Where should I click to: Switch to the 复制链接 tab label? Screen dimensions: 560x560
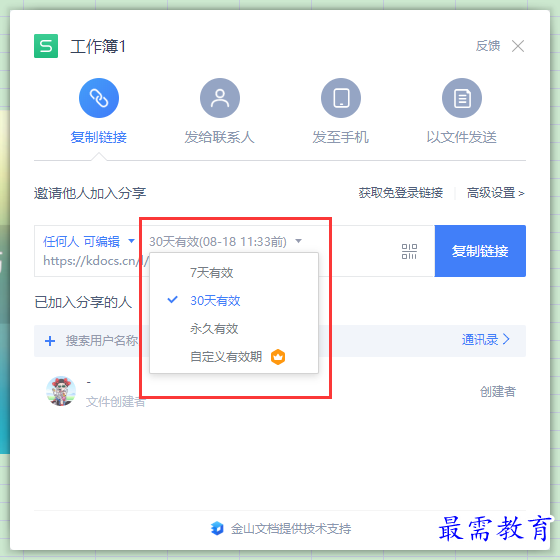point(99,137)
